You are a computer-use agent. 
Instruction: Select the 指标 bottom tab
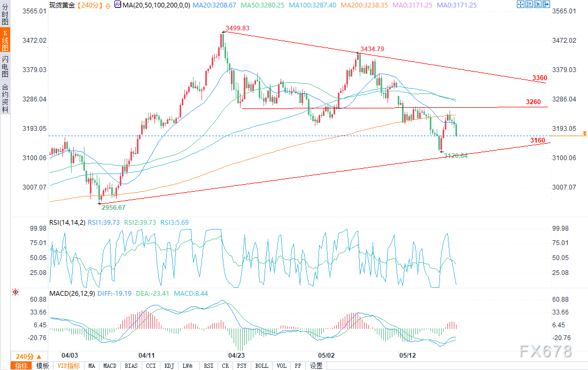pos(21,366)
